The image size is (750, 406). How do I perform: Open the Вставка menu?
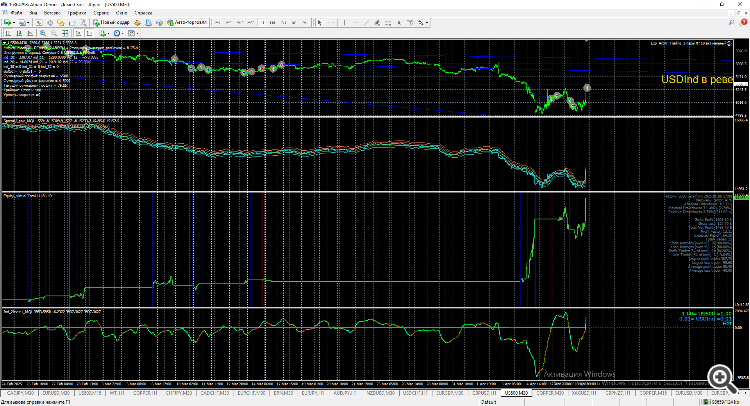pos(52,13)
